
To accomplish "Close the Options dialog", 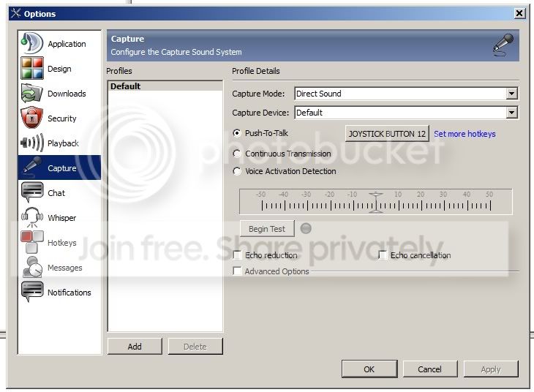I will [519, 13].
